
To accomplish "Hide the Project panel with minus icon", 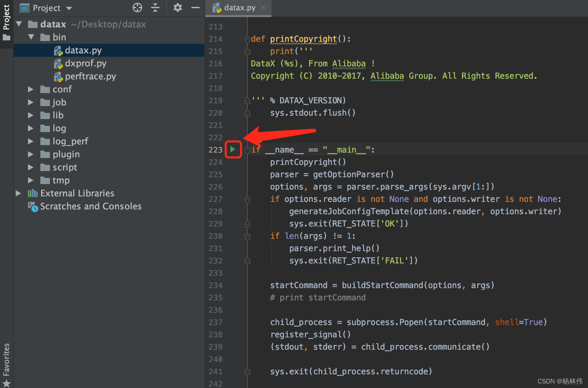I will [196, 8].
